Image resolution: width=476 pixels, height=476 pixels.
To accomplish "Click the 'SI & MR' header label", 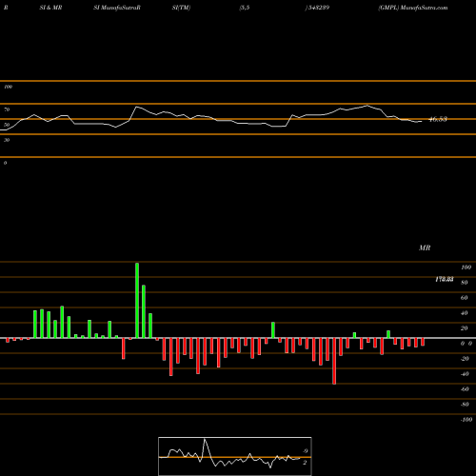I will [50, 8].
